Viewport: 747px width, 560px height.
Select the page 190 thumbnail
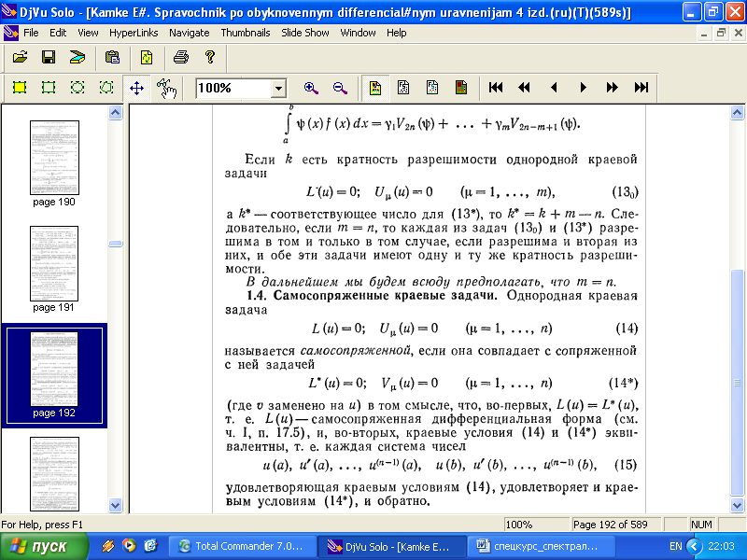tap(54, 158)
